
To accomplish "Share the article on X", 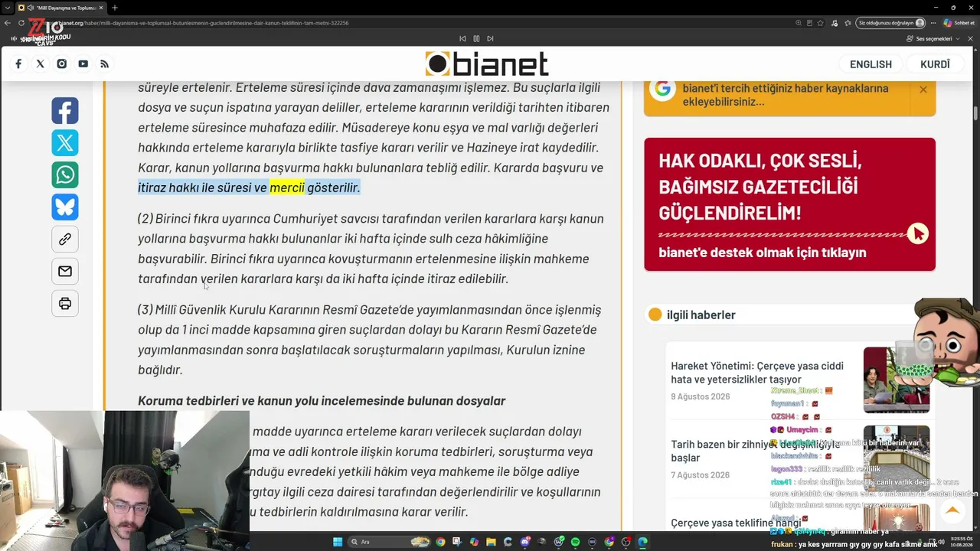I will [x=65, y=143].
